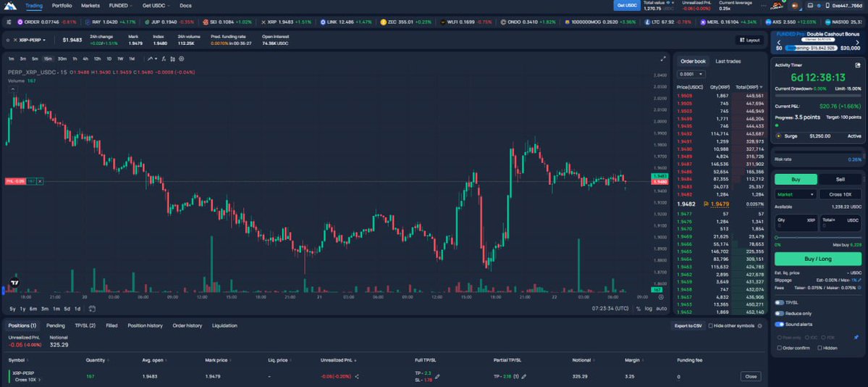Click the blue Get USDC button

pos(627,6)
